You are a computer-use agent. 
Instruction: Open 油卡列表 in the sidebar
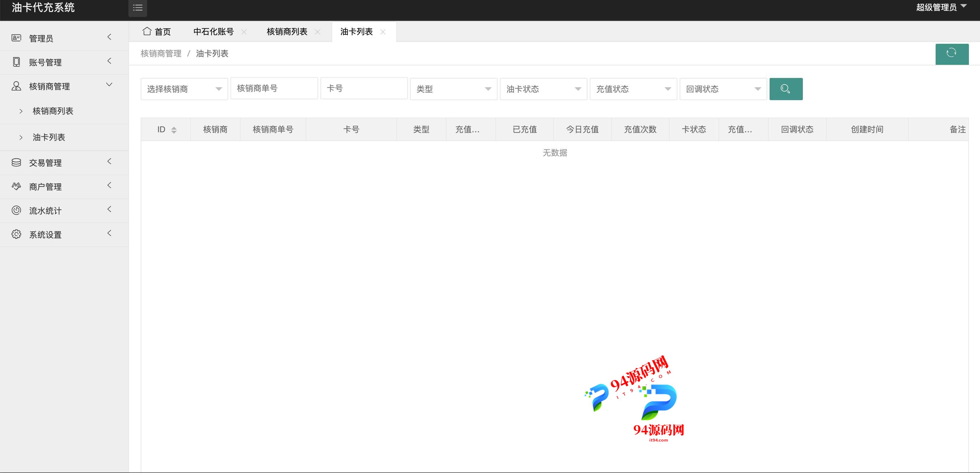(49, 137)
